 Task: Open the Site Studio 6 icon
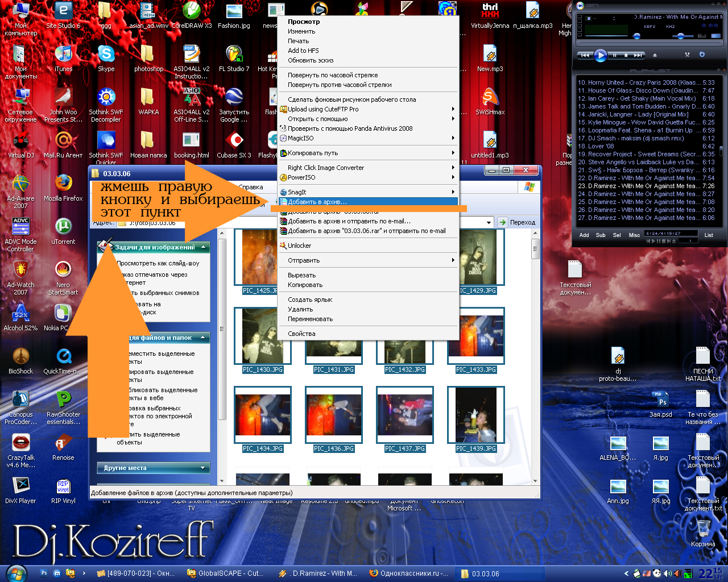click(x=63, y=15)
